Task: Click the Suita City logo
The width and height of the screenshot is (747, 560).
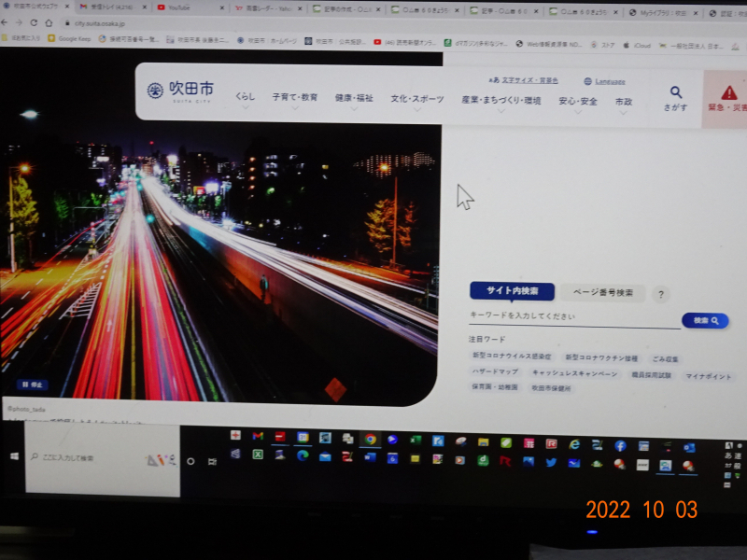Action: click(x=180, y=91)
